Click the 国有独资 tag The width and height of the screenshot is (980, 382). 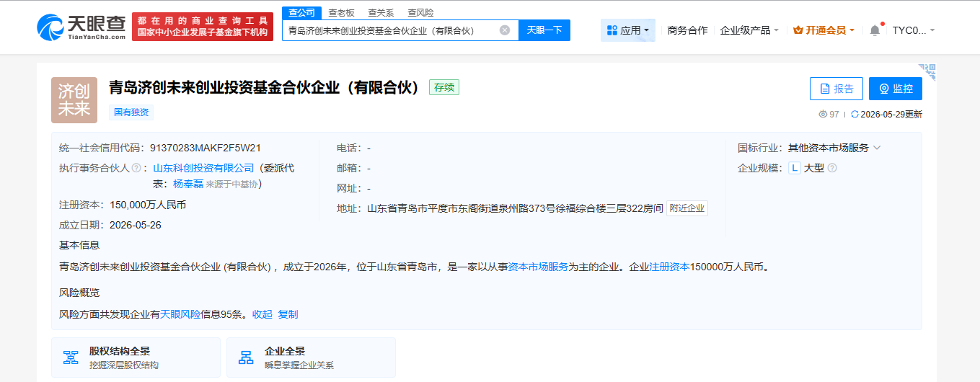(131, 112)
